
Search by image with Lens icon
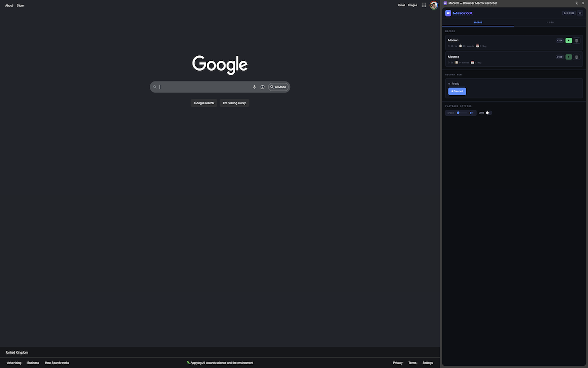(x=262, y=87)
